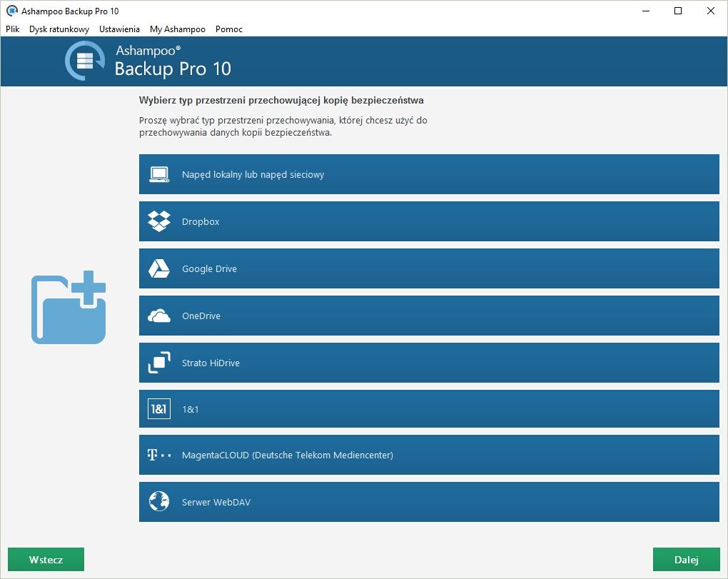Choose Serwer WebDAV storage option
The width and height of the screenshot is (728, 579).
coord(429,501)
